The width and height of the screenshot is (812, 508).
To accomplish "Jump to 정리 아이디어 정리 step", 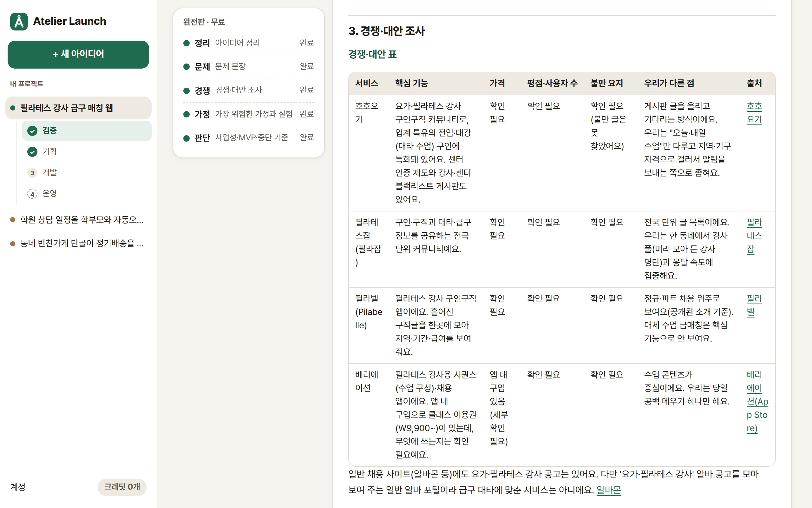I will [248, 43].
